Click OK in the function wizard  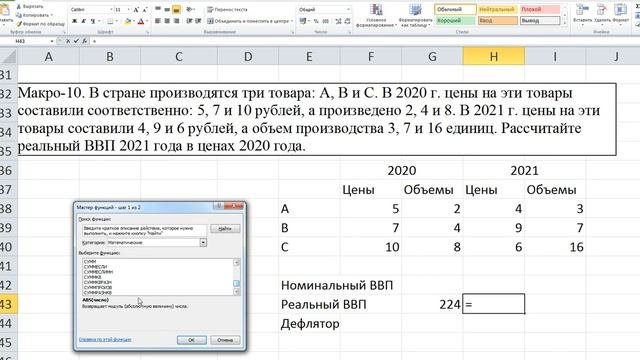(x=191, y=340)
